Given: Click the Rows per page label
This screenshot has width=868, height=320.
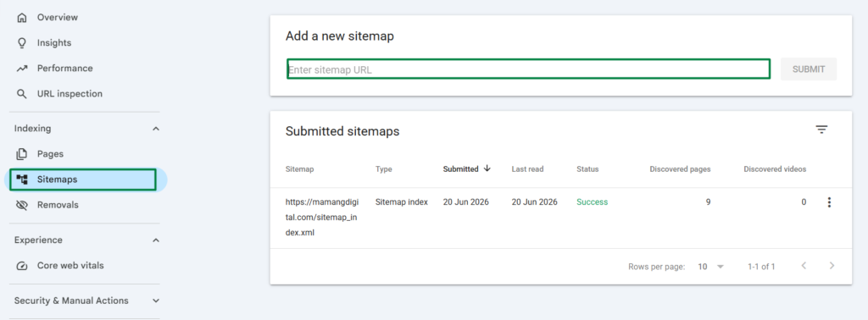Looking at the screenshot, I should click(x=657, y=267).
